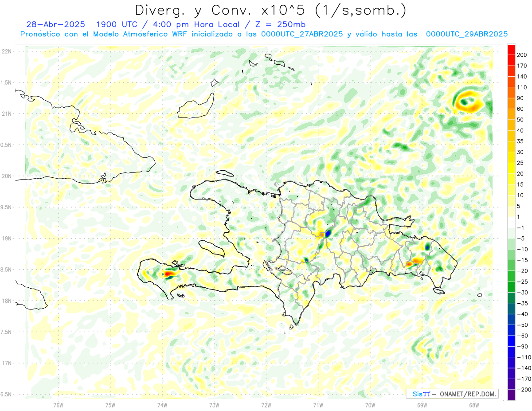Click the '19N' latitude label
532x411 pixels.
click(6, 239)
